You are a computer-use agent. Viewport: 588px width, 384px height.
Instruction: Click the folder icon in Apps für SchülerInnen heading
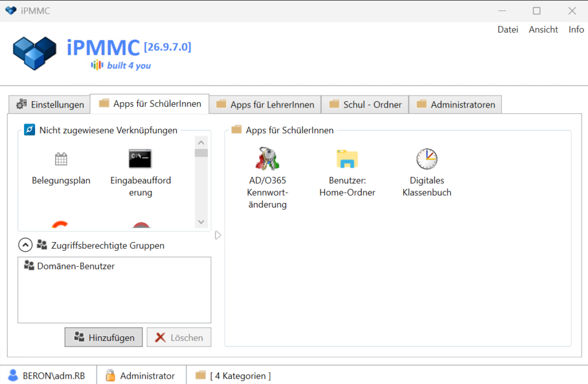(237, 129)
